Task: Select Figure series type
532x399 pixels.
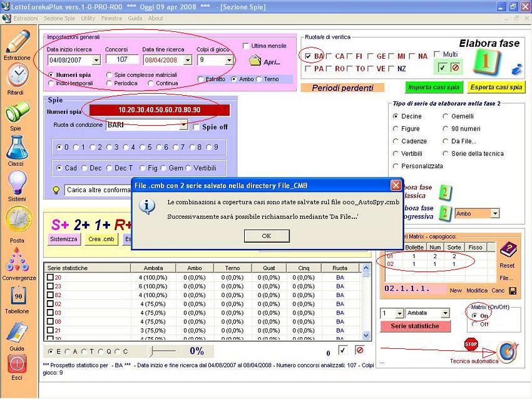Action: coord(396,129)
